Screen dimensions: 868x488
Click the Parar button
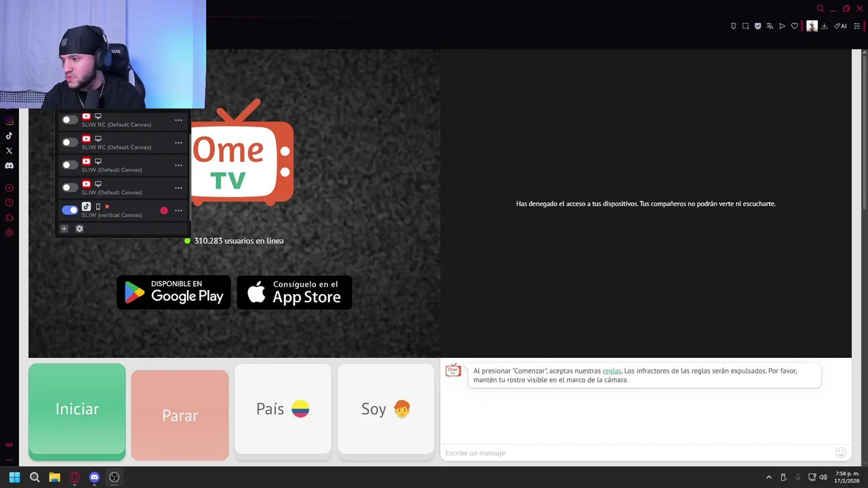(180, 415)
